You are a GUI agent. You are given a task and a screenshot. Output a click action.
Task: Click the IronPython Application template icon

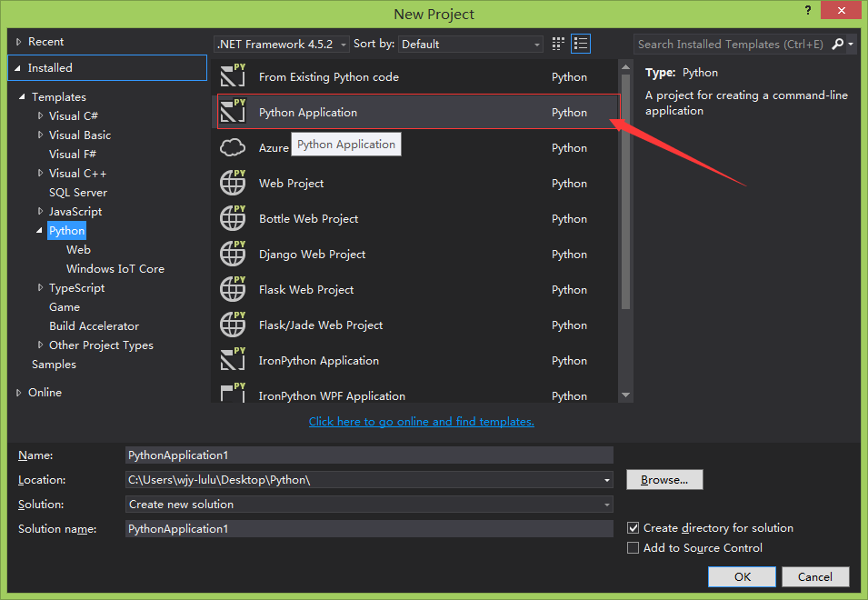233,359
